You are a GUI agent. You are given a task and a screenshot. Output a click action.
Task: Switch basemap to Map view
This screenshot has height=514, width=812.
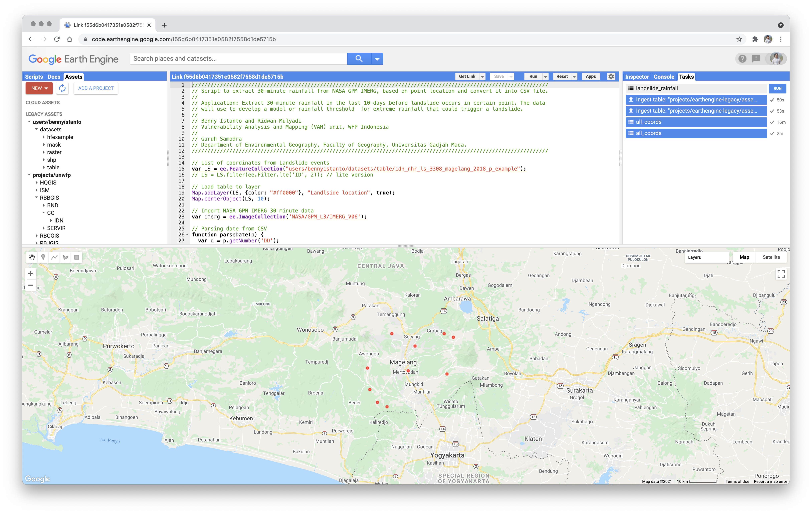point(744,257)
